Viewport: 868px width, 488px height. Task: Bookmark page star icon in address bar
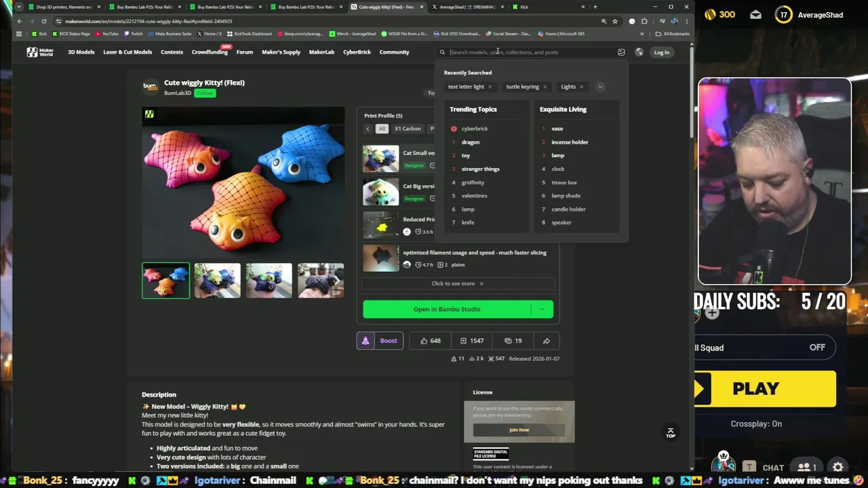[615, 21]
